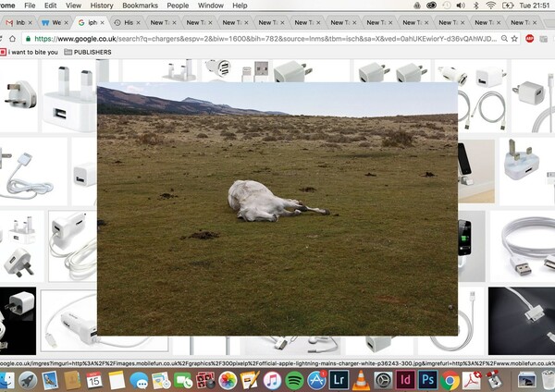Image resolution: width=555 pixels, height=392 pixels.
Task: Close the Google 'iph' tab
Action: click(x=103, y=22)
